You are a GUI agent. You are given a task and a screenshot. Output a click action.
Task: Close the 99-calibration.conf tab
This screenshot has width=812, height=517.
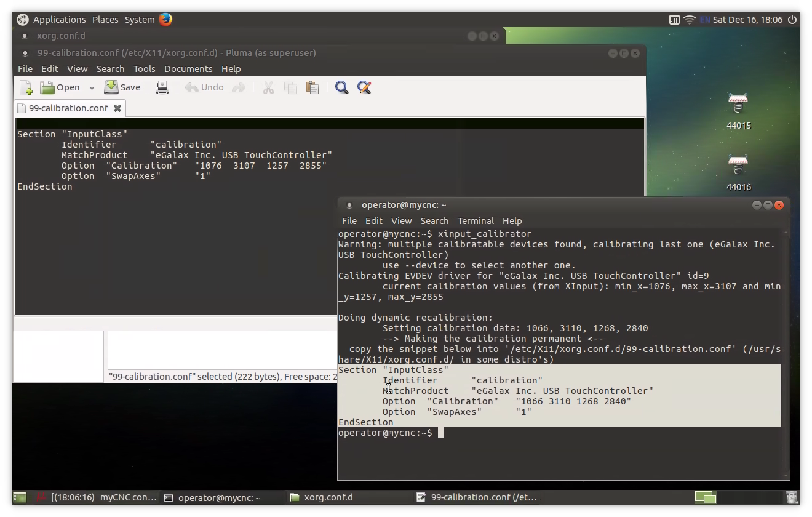pos(117,108)
